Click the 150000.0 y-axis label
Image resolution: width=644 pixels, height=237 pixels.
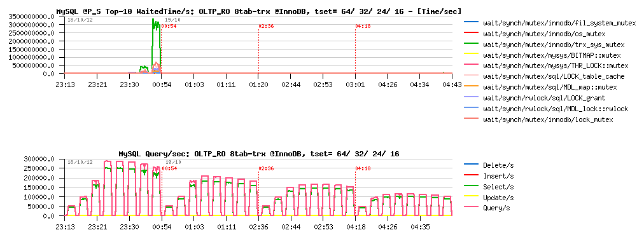pos(39,187)
